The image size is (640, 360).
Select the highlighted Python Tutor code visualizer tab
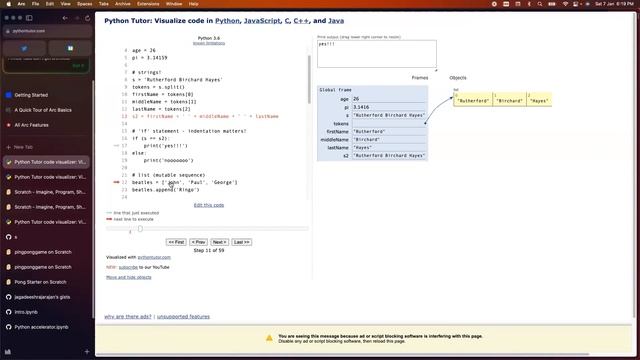tap(46, 162)
